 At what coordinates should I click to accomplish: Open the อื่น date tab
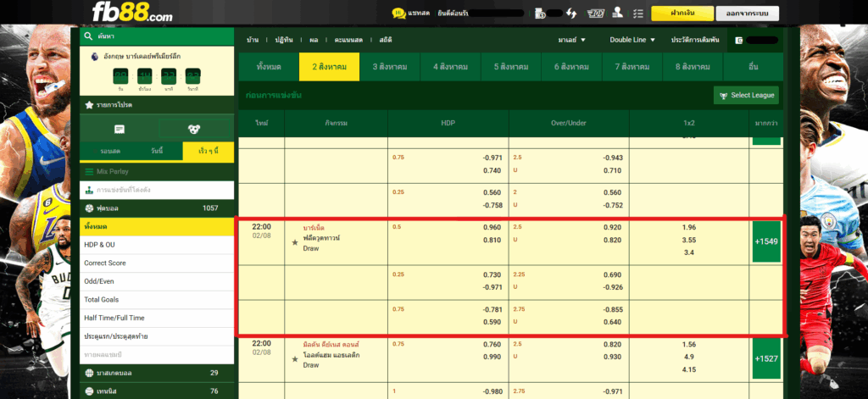(753, 67)
